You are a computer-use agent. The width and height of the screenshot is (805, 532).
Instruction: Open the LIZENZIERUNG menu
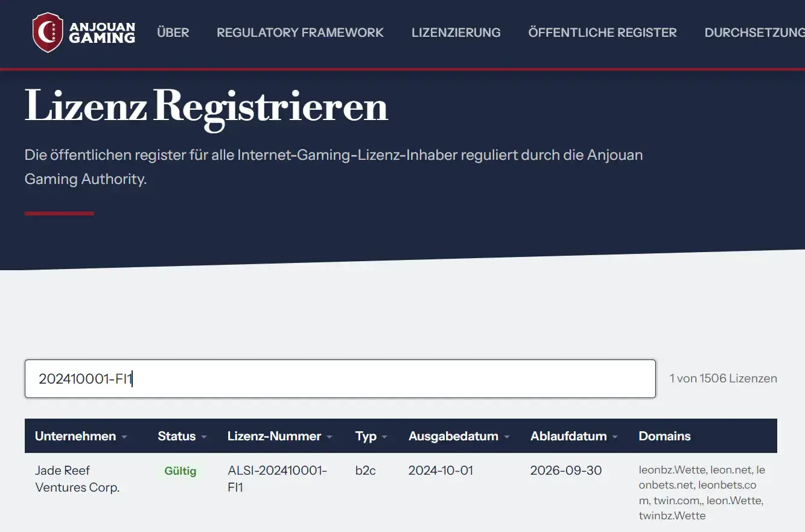(x=456, y=33)
